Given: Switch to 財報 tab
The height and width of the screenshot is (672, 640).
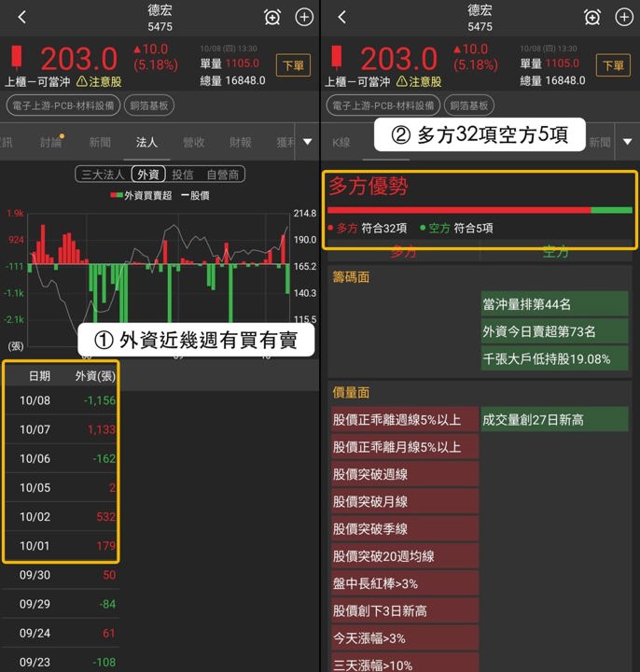Looking at the screenshot, I should click(241, 142).
